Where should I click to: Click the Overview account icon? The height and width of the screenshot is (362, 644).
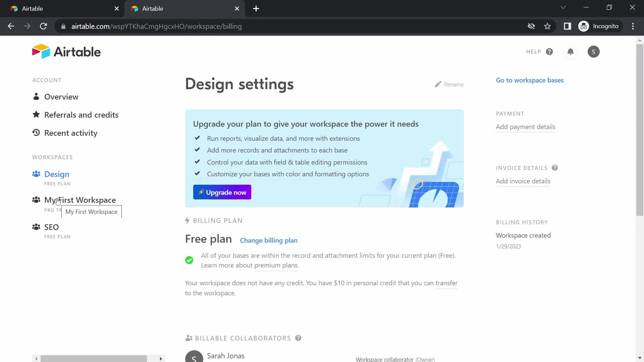[36, 96]
